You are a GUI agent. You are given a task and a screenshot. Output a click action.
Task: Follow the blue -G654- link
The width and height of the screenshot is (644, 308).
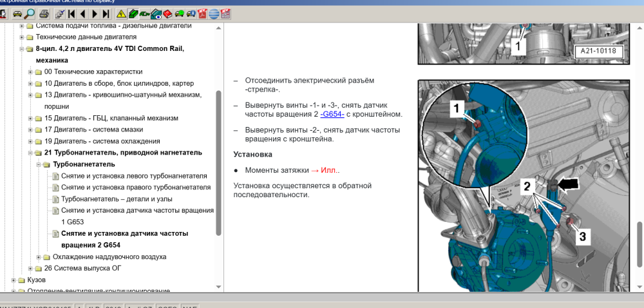point(332,114)
